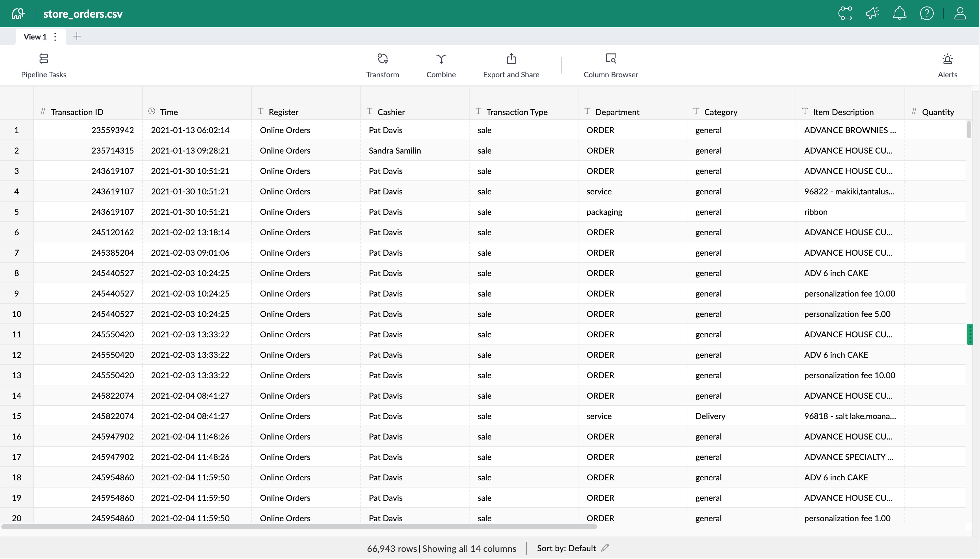Open the Alerts panel
980x559 pixels.
tap(947, 65)
